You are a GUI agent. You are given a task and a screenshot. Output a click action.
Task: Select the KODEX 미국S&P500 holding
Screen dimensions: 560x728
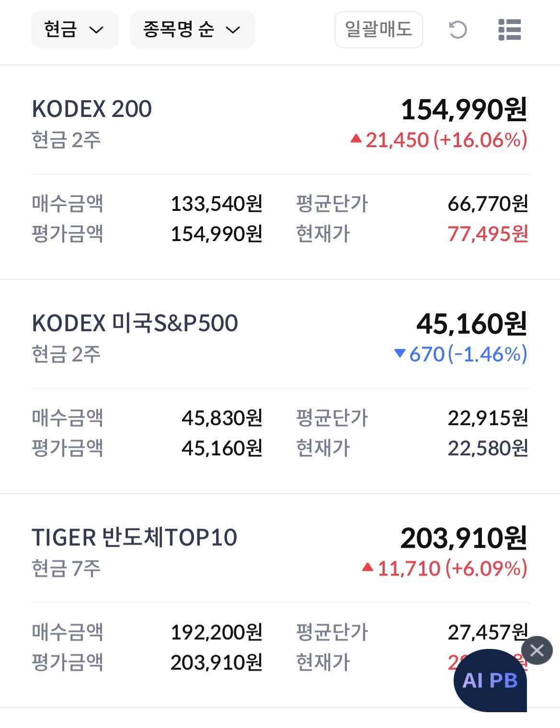135,323
